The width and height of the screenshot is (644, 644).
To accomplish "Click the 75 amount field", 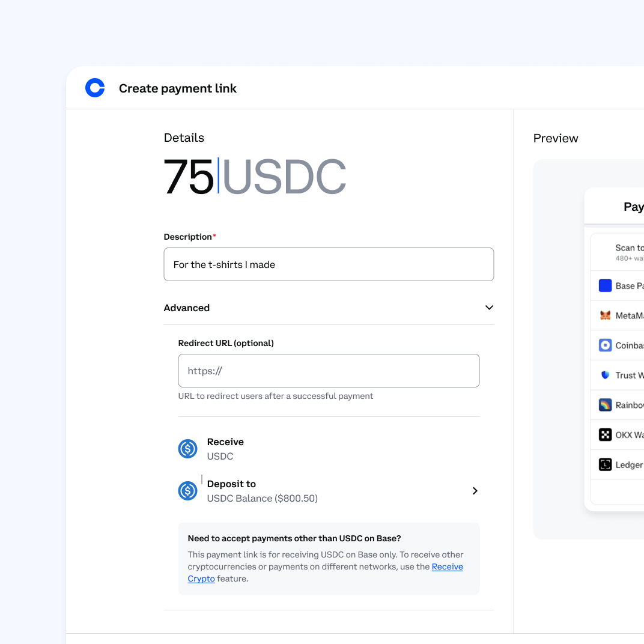I will point(189,177).
